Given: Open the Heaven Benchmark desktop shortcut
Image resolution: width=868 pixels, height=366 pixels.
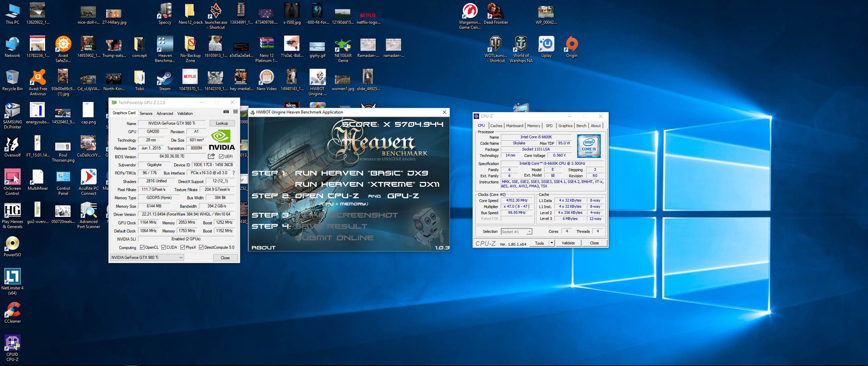Looking at the screenshot, I should [165, 49].
